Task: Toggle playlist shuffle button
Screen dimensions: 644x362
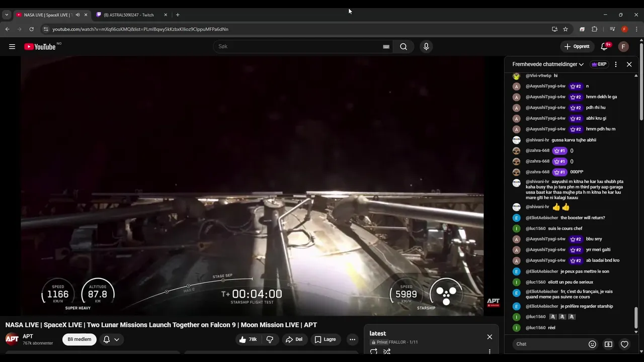Action: (x=387, y=351)
